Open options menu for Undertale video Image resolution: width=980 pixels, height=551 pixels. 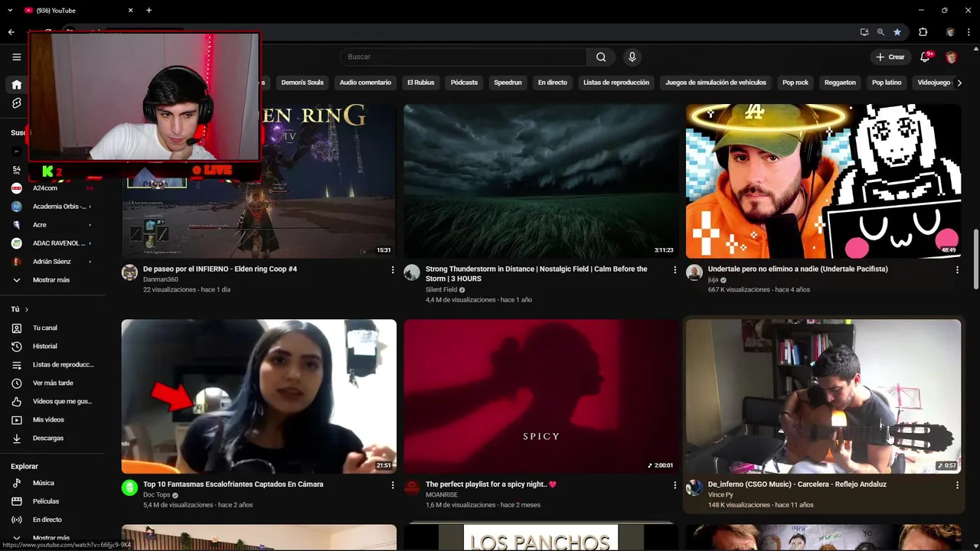957,269
